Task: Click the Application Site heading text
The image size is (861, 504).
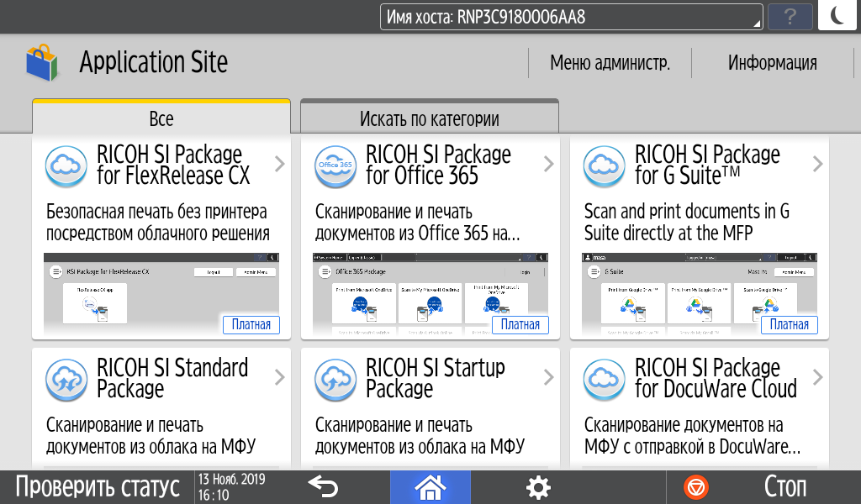Action: pos(154,62)
